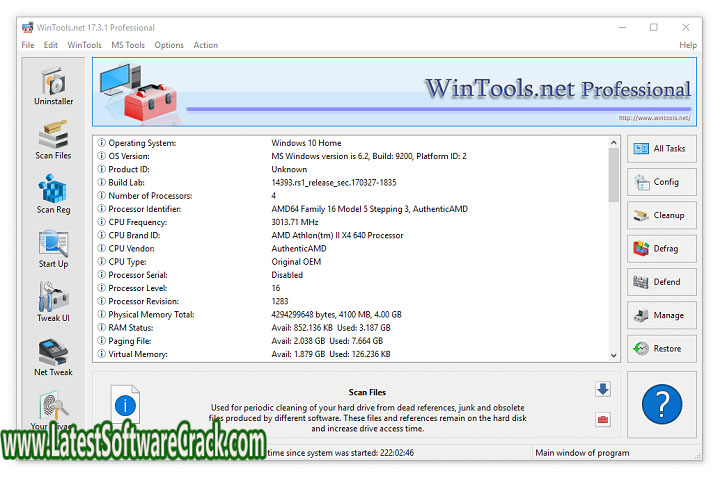Click the Config button

[x=662, y=182]
